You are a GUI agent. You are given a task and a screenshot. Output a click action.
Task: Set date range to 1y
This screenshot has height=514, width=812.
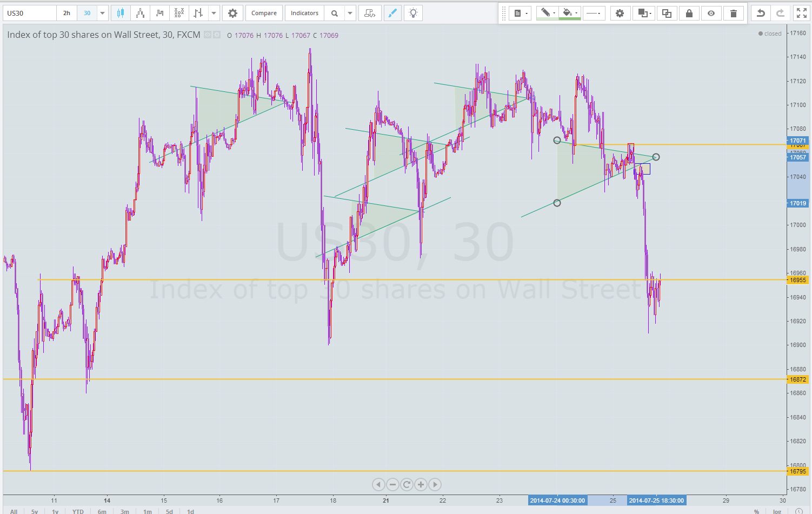(55, 511)
